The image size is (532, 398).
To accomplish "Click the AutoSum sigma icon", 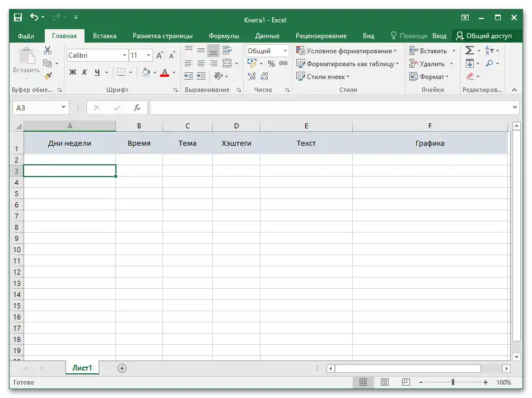I will click(x=469, y=50).
